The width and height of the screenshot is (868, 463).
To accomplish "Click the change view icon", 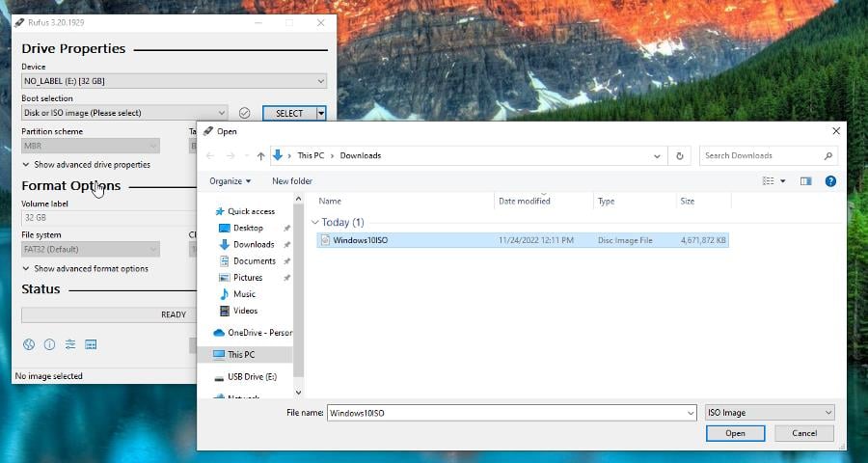I will point(769,181).
